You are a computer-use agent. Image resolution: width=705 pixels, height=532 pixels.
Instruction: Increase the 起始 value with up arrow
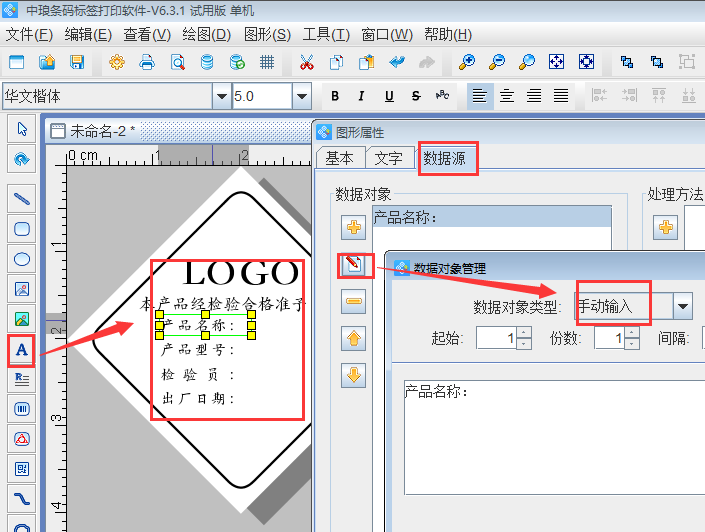523,332
